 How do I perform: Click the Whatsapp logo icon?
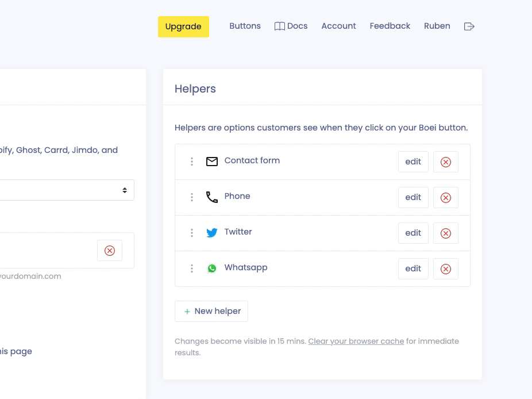[x=212, y=268]
